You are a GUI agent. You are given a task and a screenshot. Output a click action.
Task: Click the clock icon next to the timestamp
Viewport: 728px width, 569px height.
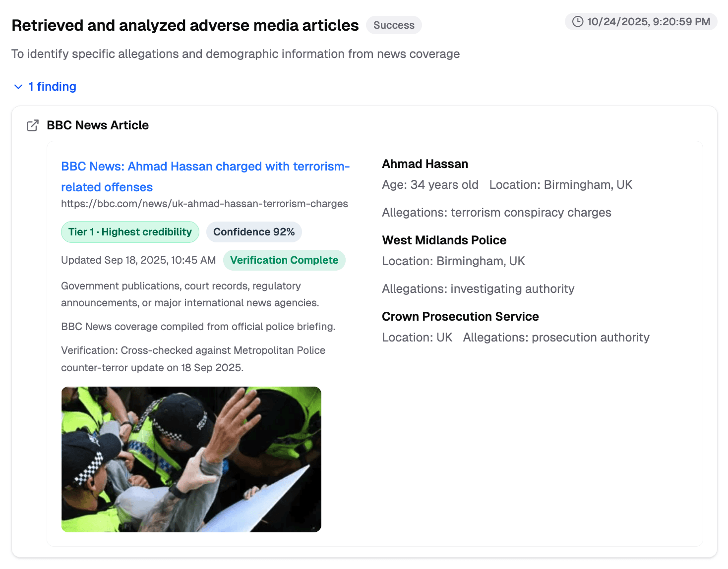click(578, 22)
